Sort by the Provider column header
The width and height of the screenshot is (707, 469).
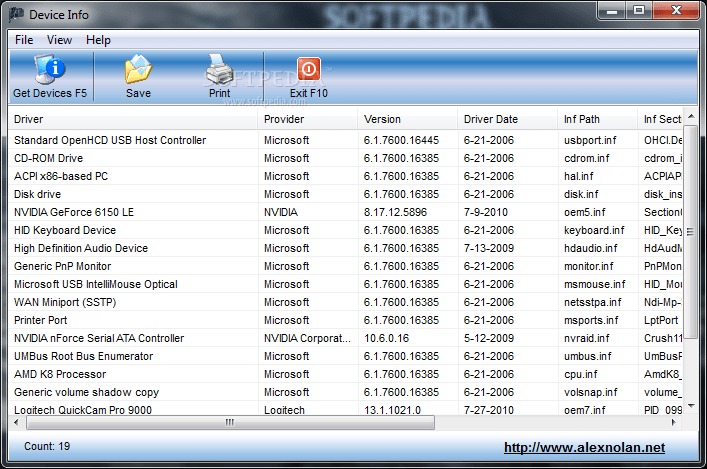pyautogui.click(x=308, y=119)
